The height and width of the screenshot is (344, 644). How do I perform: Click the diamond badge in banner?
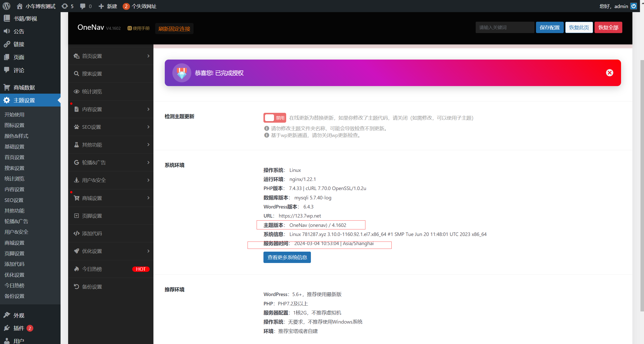[x=182, y=73]
